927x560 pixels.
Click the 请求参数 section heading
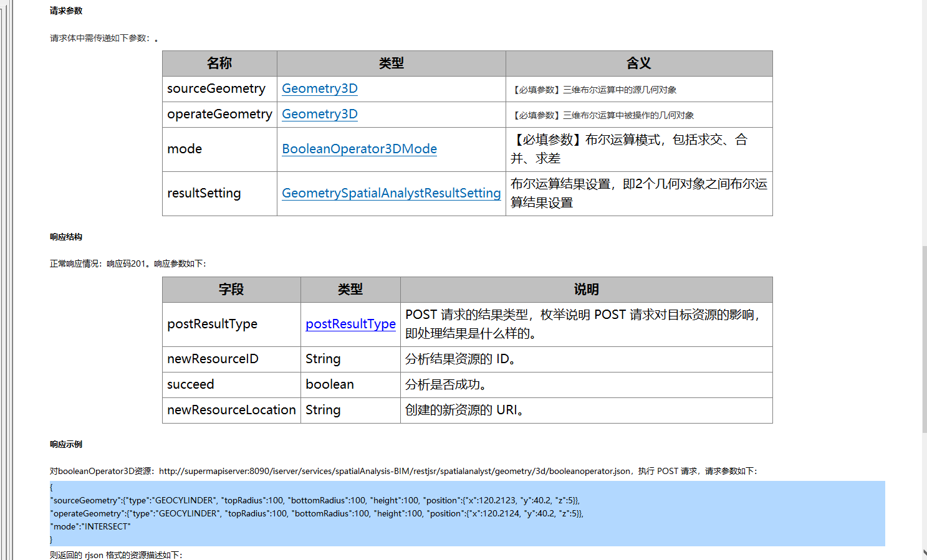pyautogui.click(x=66, y=11)
